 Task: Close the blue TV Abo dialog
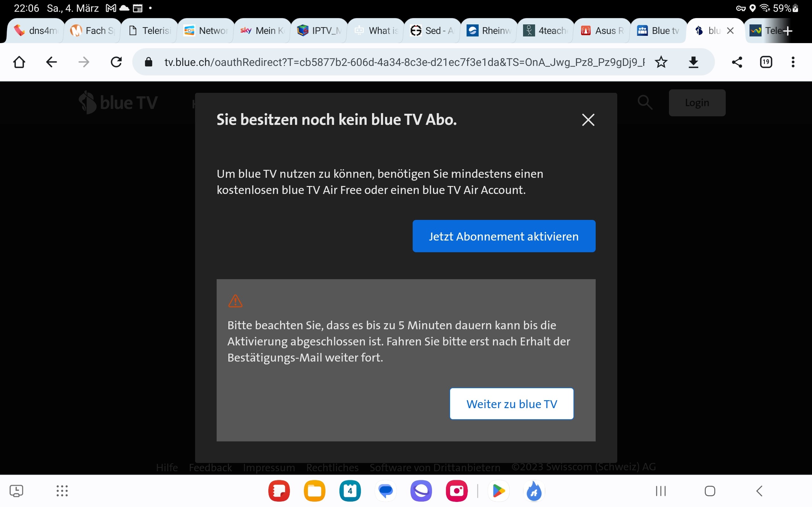[x=588, y=120]
